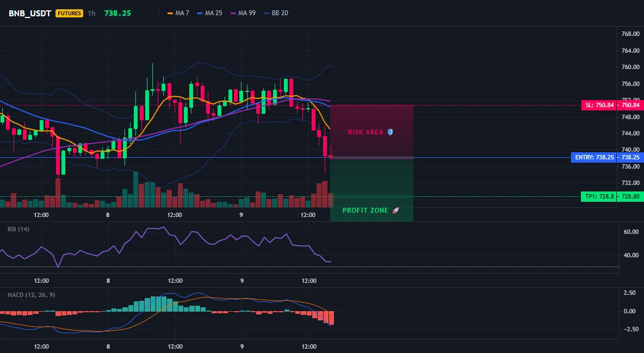Image resolution: width=644 pixels, height=353 pixels.
Task: Click the rocket icon beside PROFIT ZONE
Action: click(x=396, y=210)
